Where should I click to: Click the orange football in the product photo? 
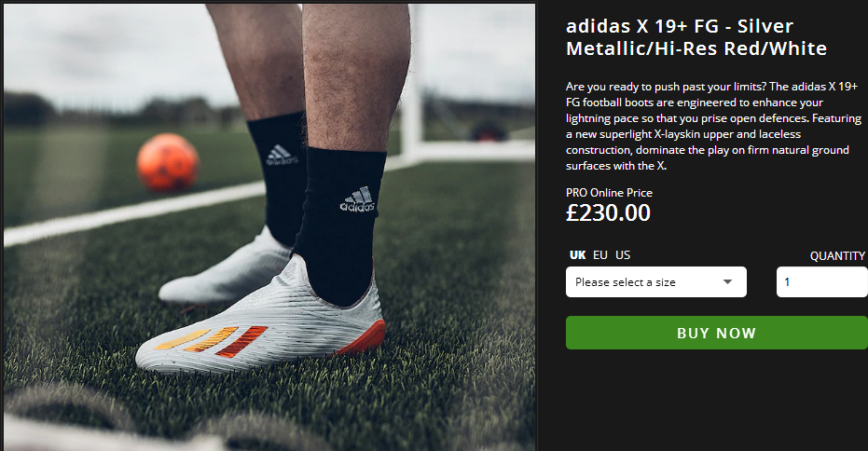coord(168,162)
